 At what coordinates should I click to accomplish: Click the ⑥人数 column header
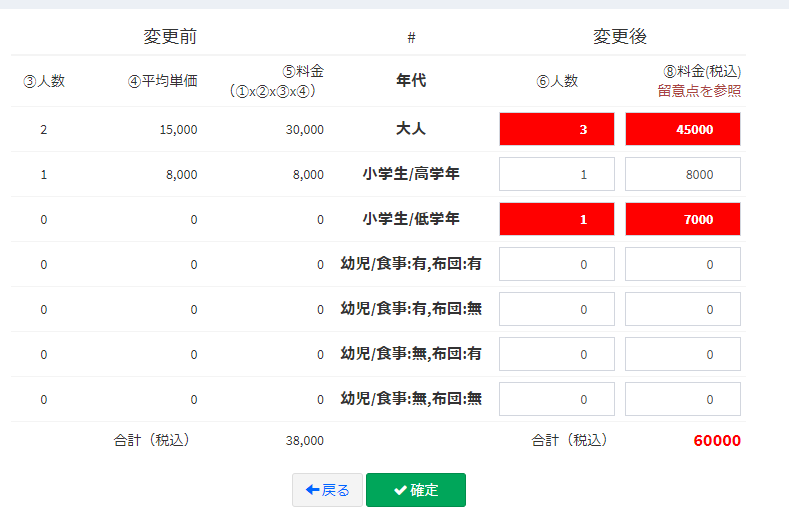[557, 81]
